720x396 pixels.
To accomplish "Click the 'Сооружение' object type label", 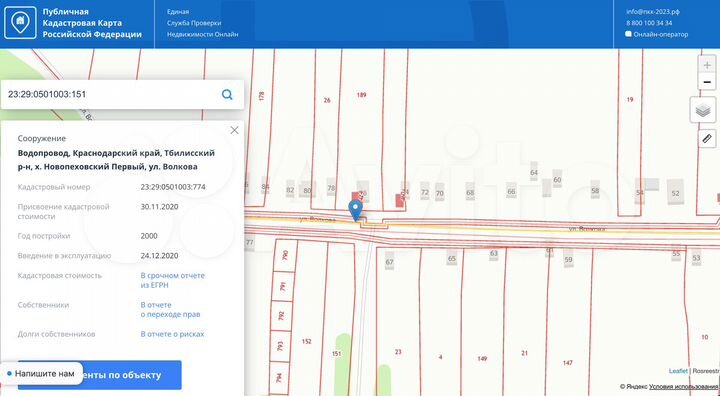I will pos(42,138).
